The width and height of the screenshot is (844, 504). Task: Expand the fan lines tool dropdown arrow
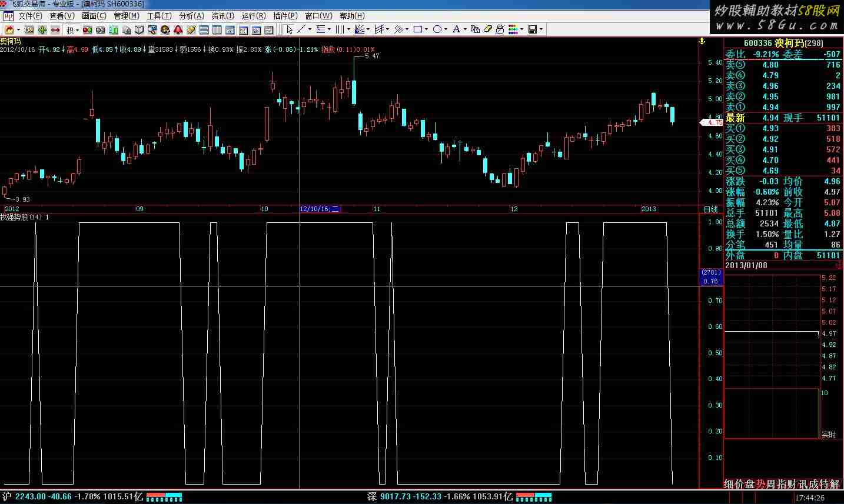(x=368, y=29)
